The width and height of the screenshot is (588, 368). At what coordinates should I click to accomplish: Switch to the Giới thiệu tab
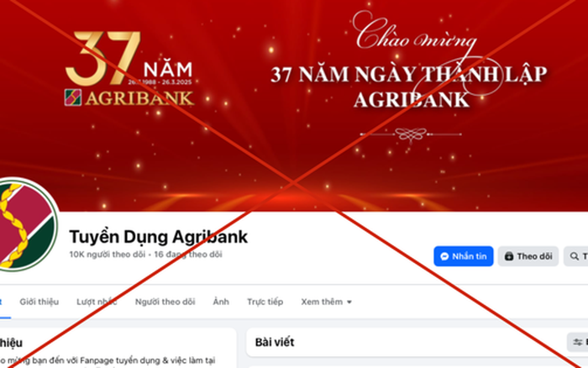pyautogui.click(x=39, y=302)
